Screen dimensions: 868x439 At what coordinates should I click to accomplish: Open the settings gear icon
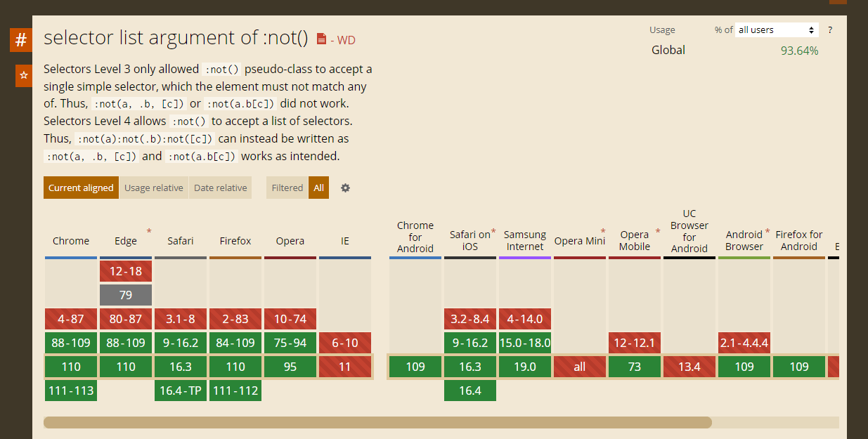pos(345,188)
